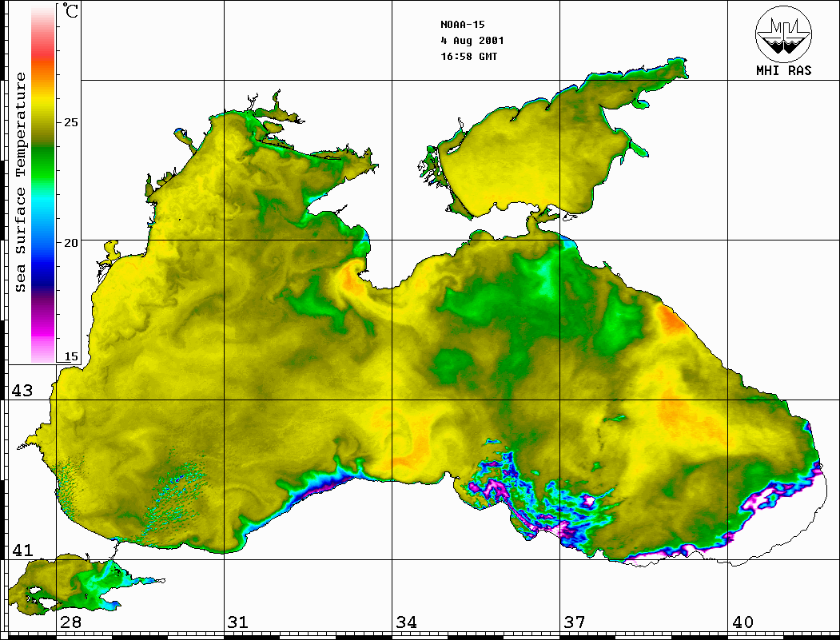
Task: Click the temperature color scale bar
Action: pos(43,184)
